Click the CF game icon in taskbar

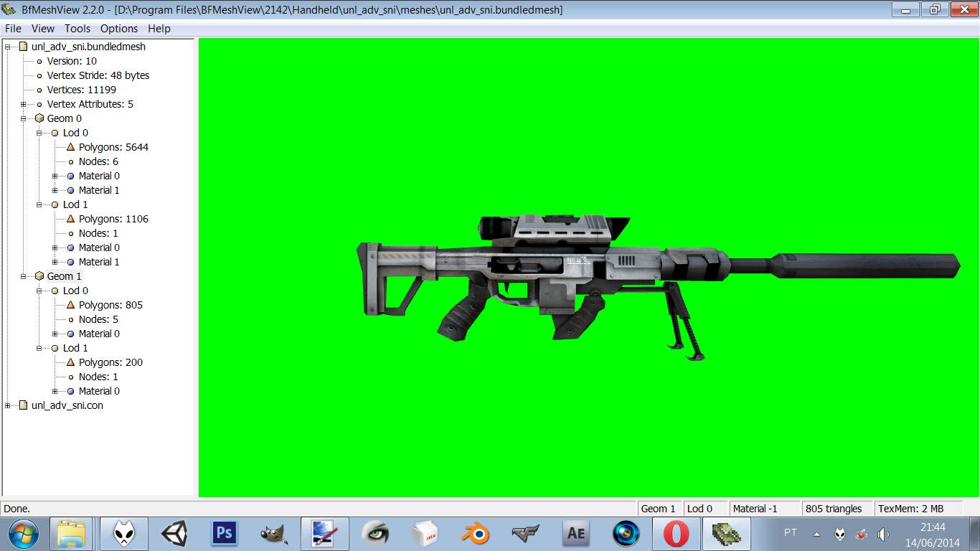click(526, 534)
